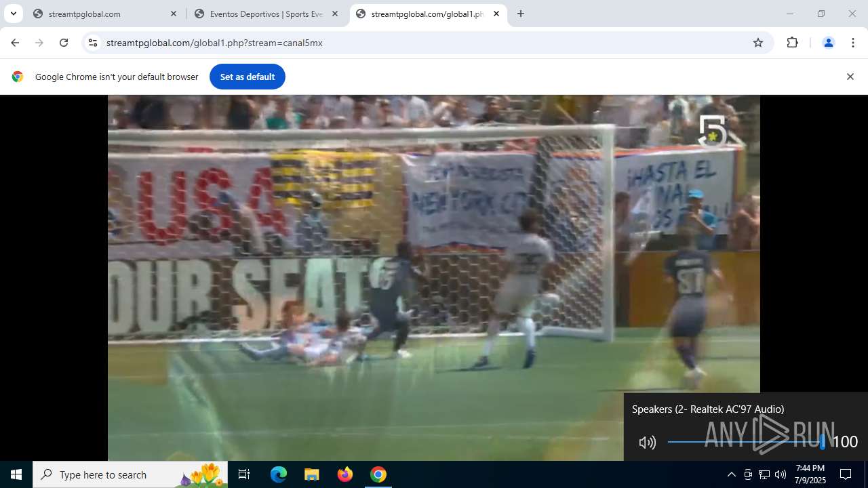Click the volume tray icon
The height and width of the screenshot is (488, 868).
(x=781, y=474)
